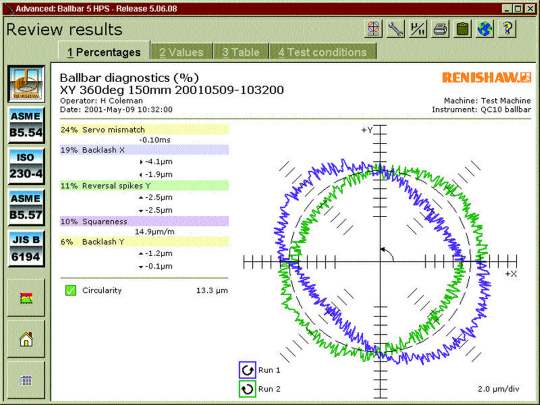This screenshot has height=405, width=540.
Task: Click the Instrument: QC10 ballbar text
Action: 481,110
